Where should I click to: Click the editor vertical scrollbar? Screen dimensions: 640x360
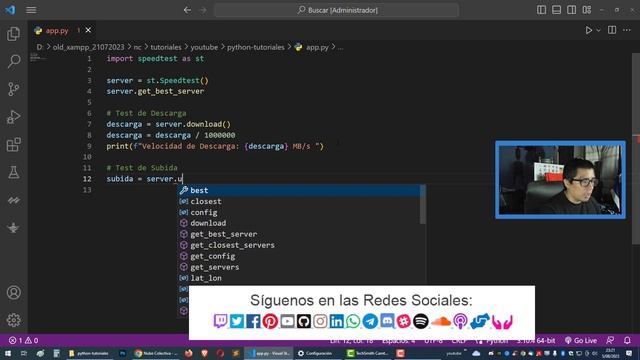pos(636,149)
